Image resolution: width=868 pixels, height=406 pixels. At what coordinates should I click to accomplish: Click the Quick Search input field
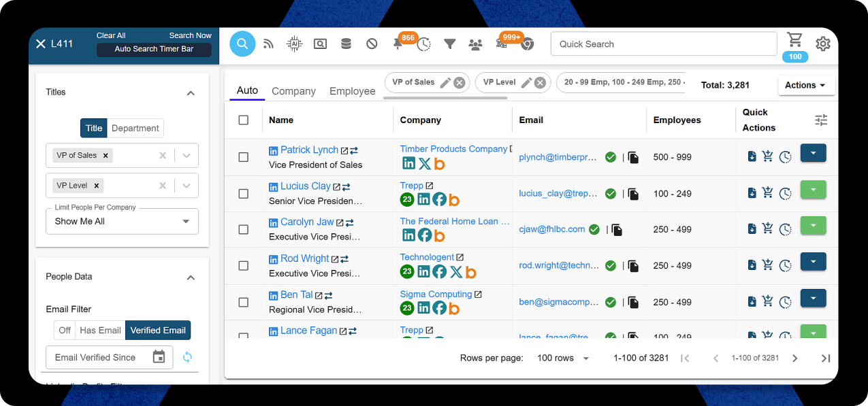(664, 44)
